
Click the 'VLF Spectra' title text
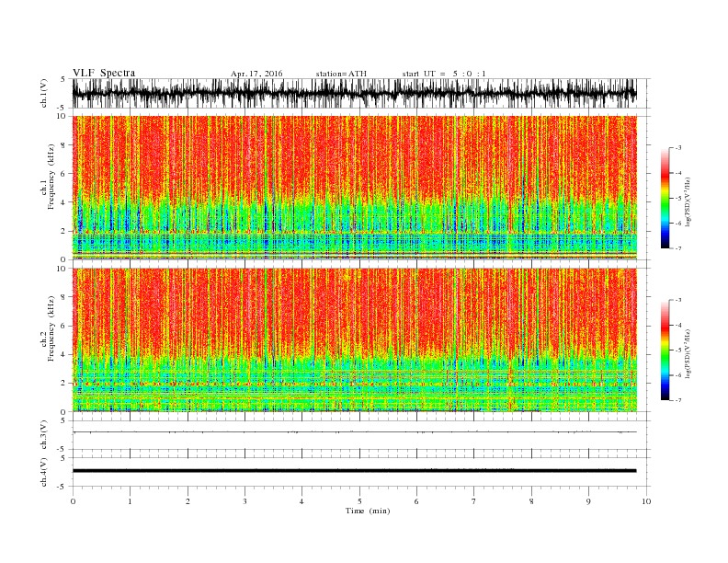pyautogui.click(x=104, y=73)
